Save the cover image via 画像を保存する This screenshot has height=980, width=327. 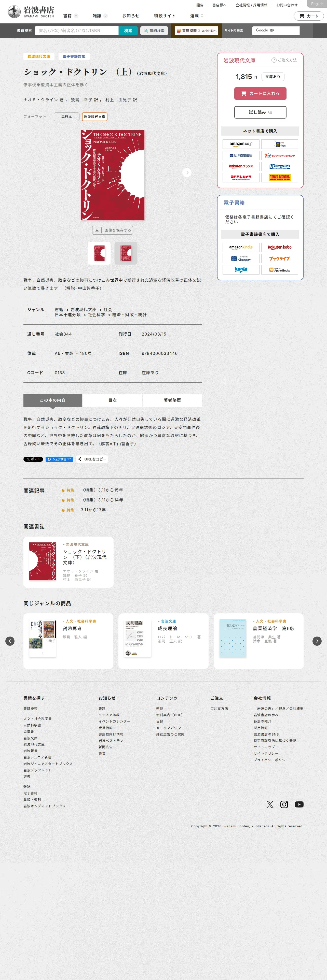(112, 230)
